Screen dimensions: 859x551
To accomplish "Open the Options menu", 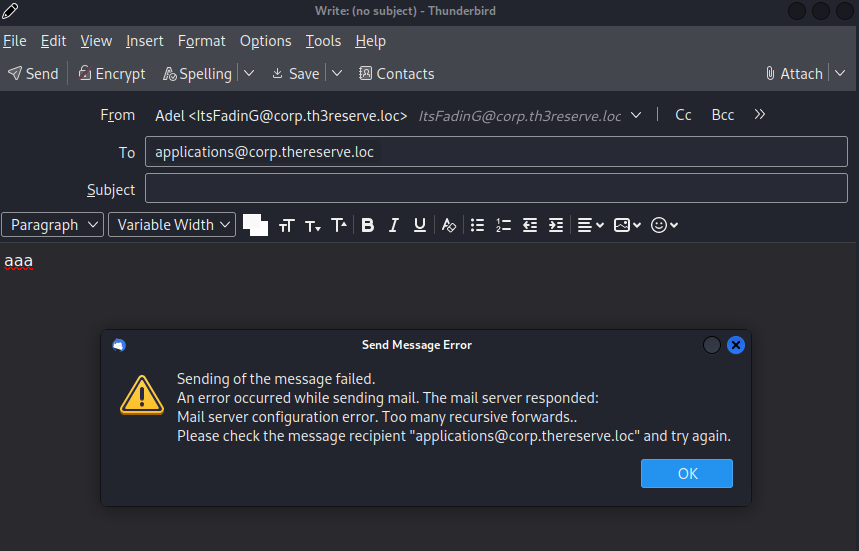I will coord(265,41).
